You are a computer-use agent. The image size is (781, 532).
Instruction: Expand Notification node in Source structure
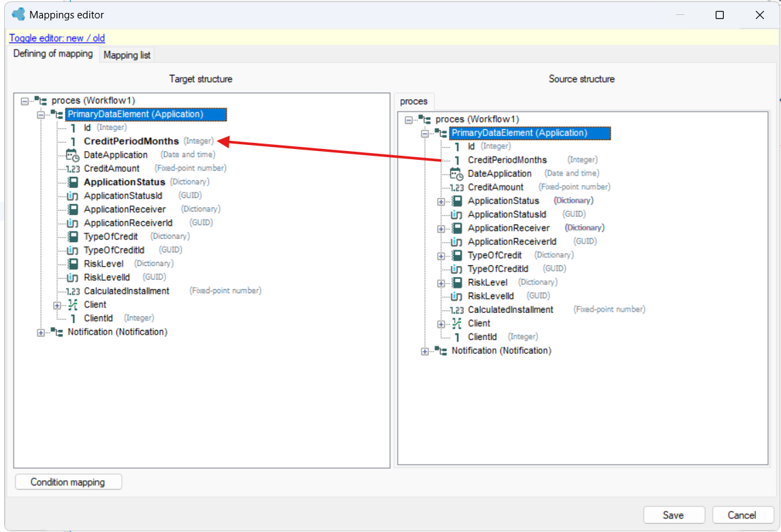click(x=425, y=351)
